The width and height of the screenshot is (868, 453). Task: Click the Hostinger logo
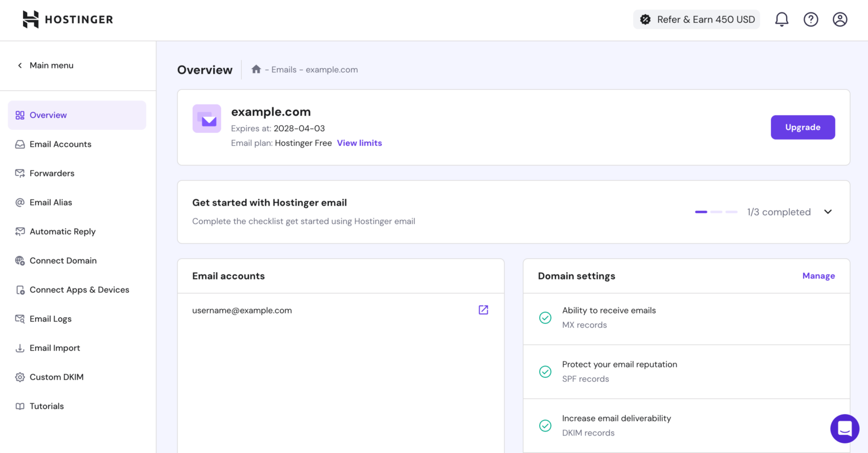pos(68,19)
